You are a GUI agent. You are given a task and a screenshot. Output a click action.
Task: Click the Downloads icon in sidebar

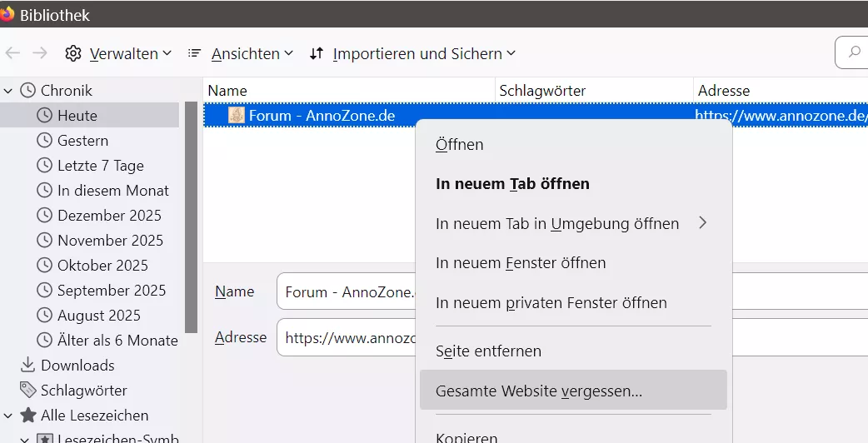[27, 365]
